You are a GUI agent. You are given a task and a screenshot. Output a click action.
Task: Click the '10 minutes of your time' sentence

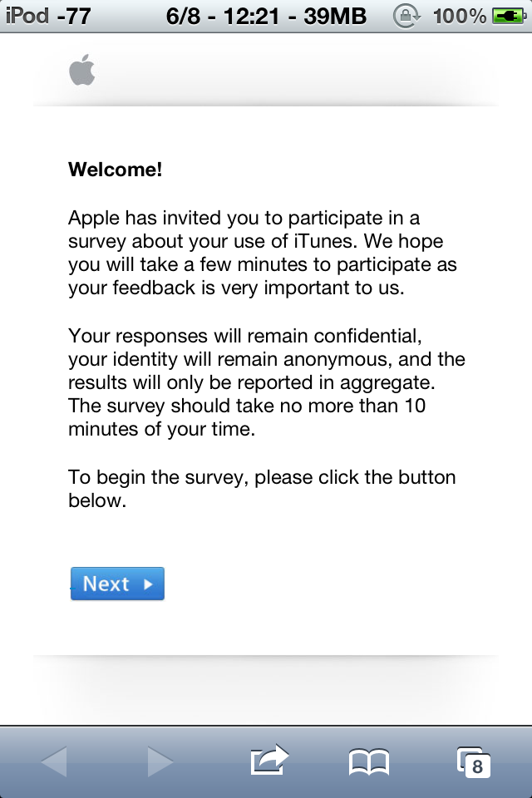click(247, 417)
